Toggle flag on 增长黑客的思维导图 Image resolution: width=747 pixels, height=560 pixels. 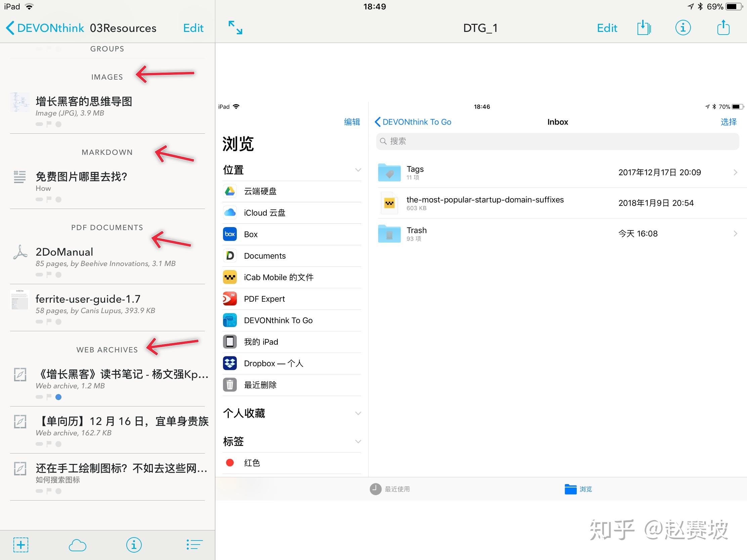coord(49,124)
